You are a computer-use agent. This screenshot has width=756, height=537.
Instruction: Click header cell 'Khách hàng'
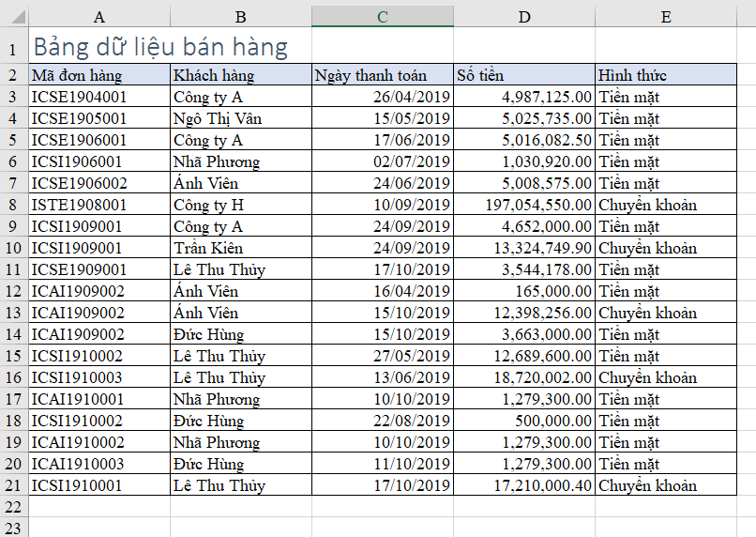click(x=241, y=75)
